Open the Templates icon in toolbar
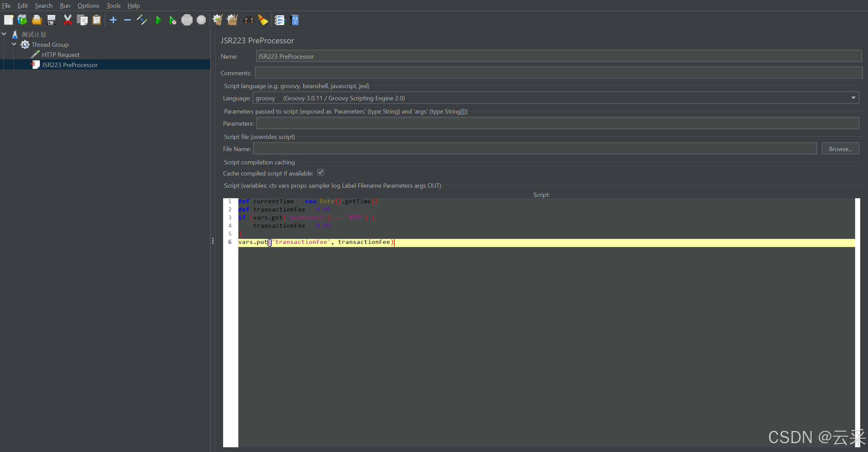This screenshot has height=452, width=868. click(x=22, y=20)
